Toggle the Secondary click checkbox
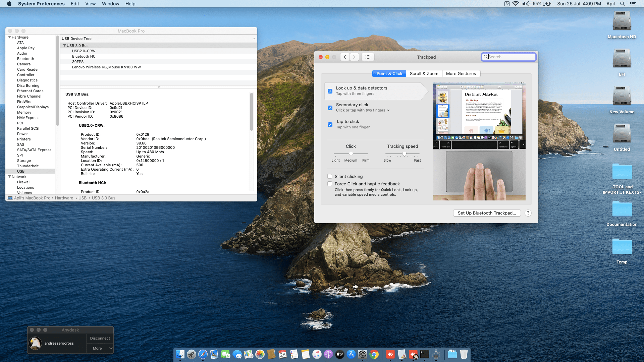Viewport: 644px width, 362px height. click(x=330, y=108)
